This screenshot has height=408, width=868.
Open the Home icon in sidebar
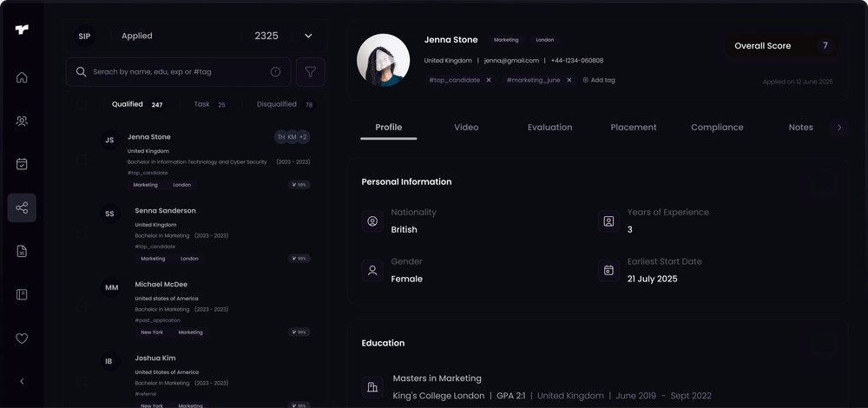coord(22,77)
